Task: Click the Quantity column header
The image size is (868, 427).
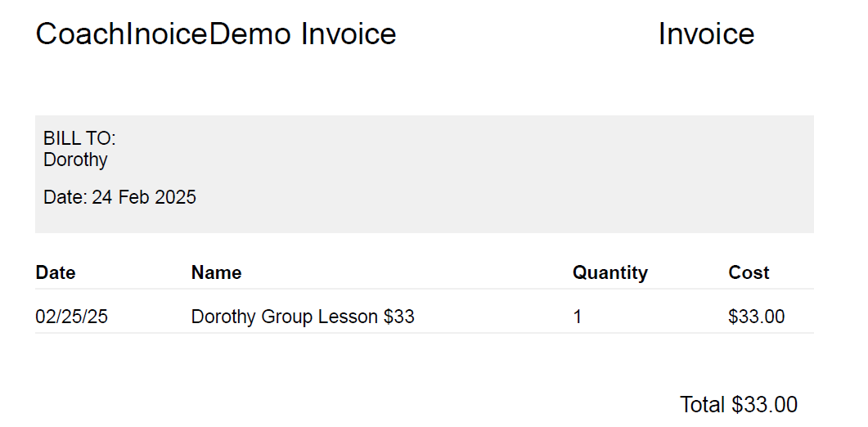Action: pyautogui.click(x=610, y=272)
